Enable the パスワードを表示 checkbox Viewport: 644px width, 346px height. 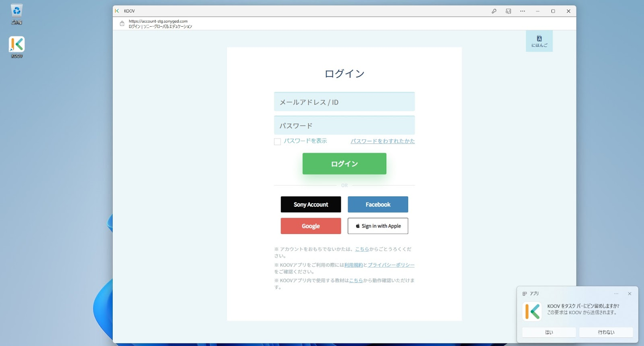tap(277, 141)
